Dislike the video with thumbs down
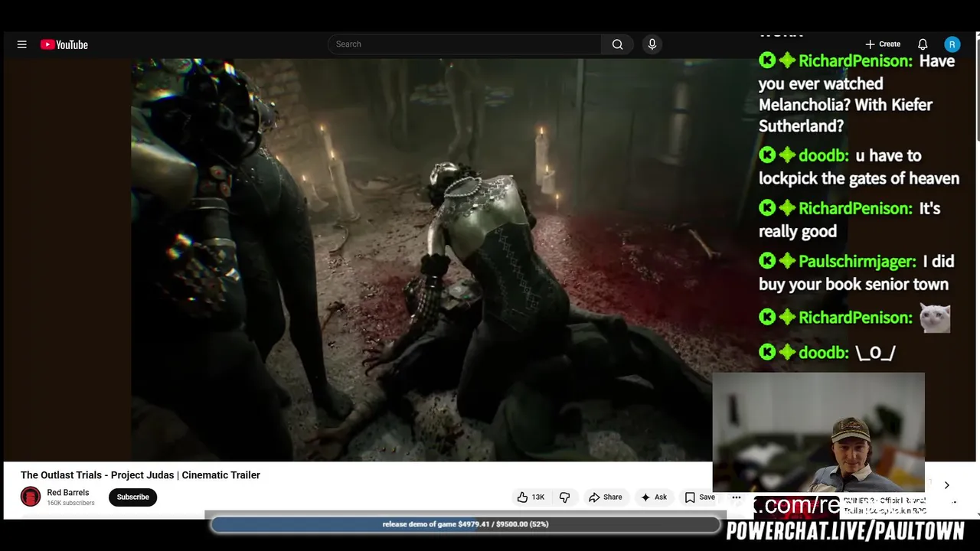 pyautogui.click(x=564, y=497)
